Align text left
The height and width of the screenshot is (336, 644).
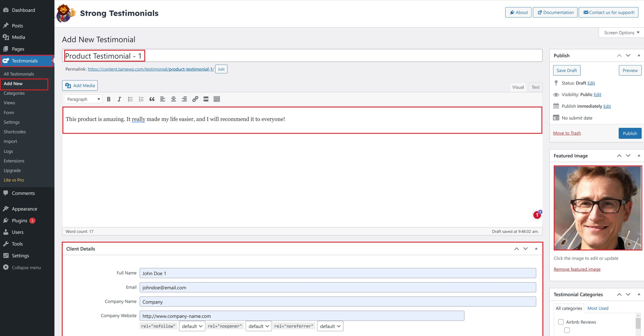[x=163, y=99]
